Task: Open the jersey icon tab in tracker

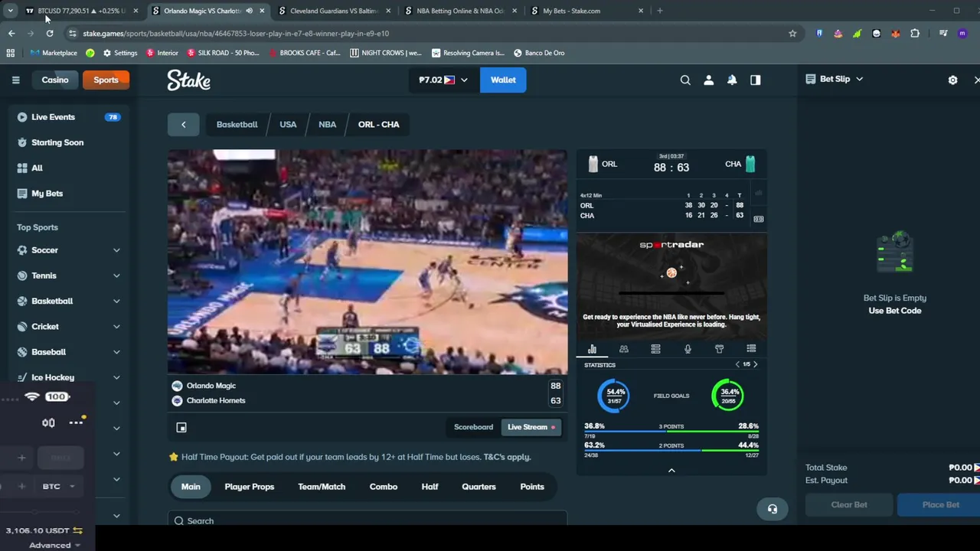Action: pos(719,349)
